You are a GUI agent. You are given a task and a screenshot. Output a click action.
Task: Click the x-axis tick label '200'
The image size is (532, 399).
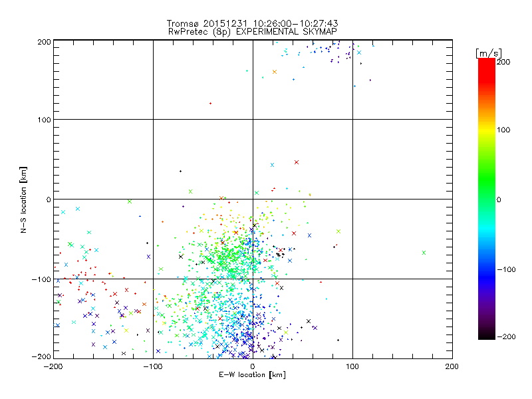(x=452, y=366)
